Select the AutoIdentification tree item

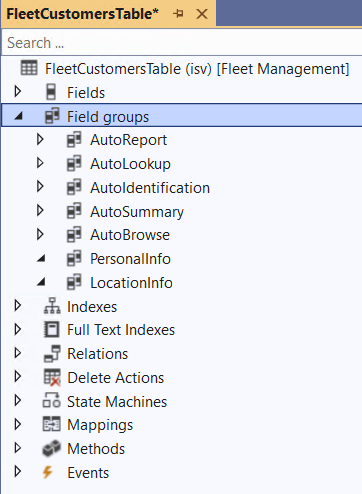click(x=150, y=188)
